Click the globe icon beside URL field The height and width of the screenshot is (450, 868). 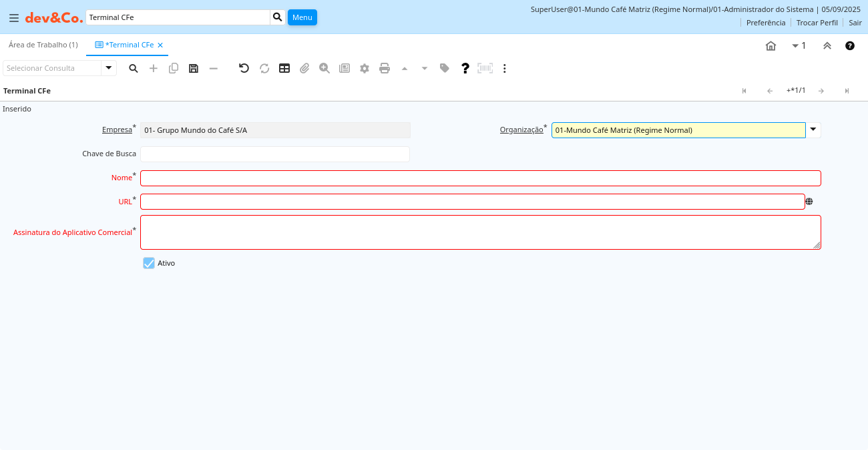click(809, 202)
